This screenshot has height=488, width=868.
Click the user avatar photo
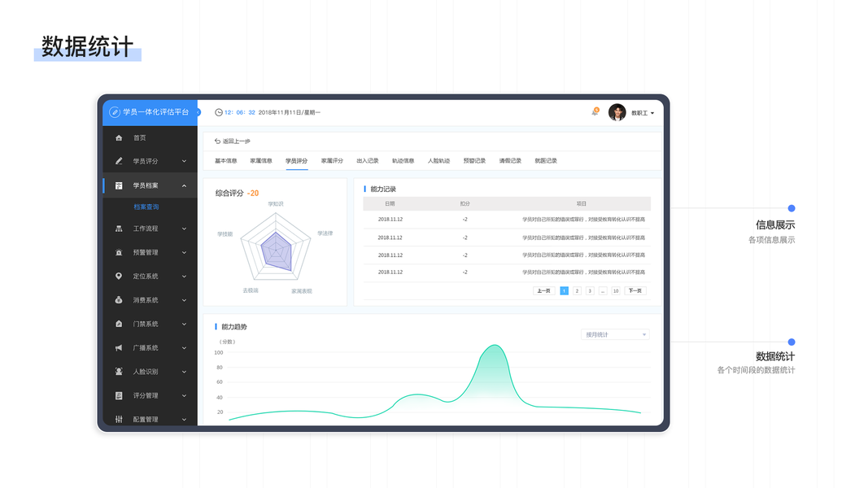point(617,112)
